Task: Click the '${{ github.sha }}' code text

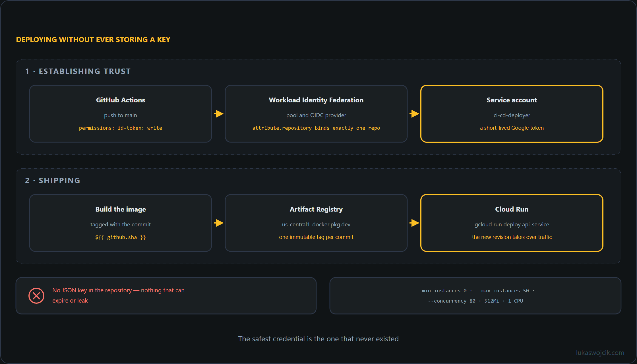Action: point(121,237)
